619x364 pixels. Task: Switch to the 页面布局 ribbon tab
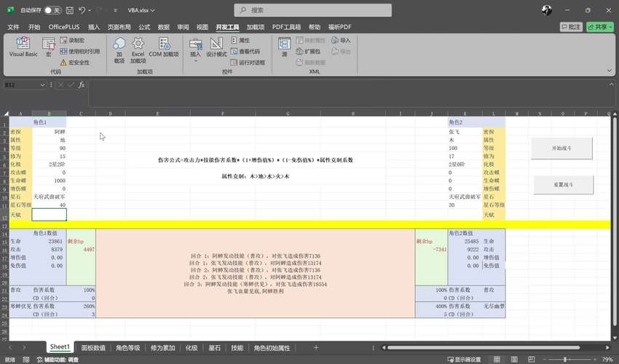[119, 27]
